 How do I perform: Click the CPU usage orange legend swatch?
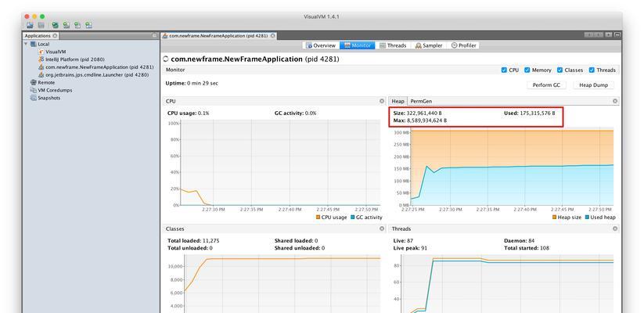point(318,218)
